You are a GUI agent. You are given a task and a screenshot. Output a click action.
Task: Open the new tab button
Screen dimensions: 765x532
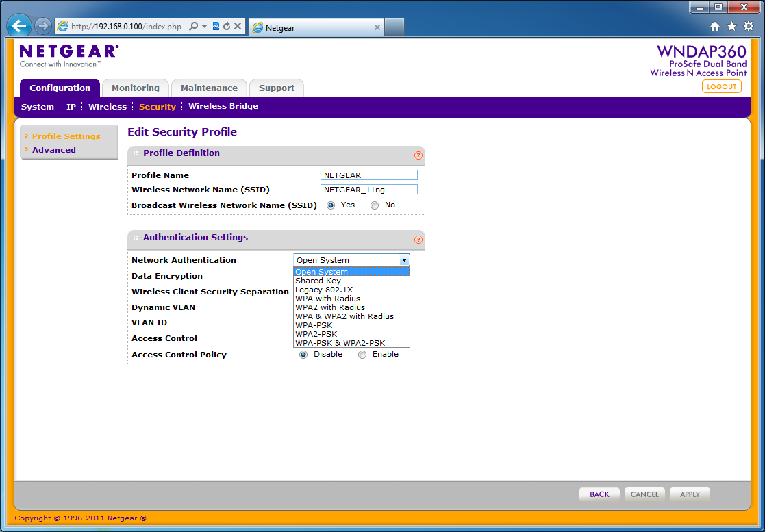394,28
